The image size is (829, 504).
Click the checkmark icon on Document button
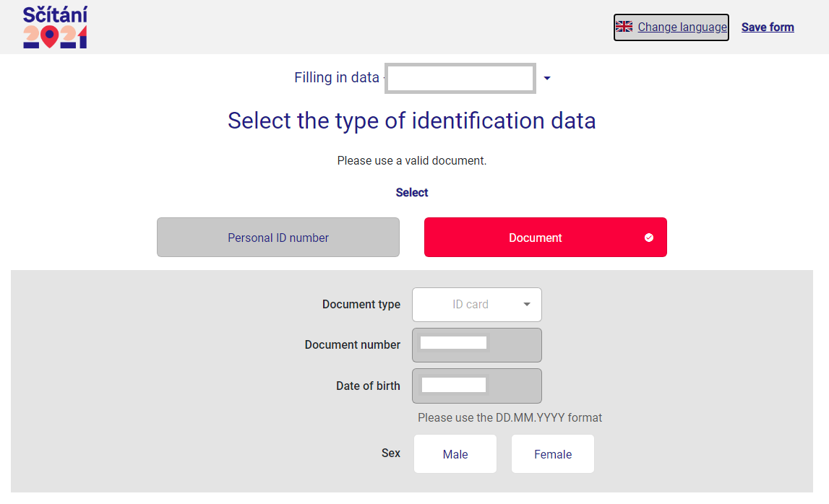coord(649,238)
